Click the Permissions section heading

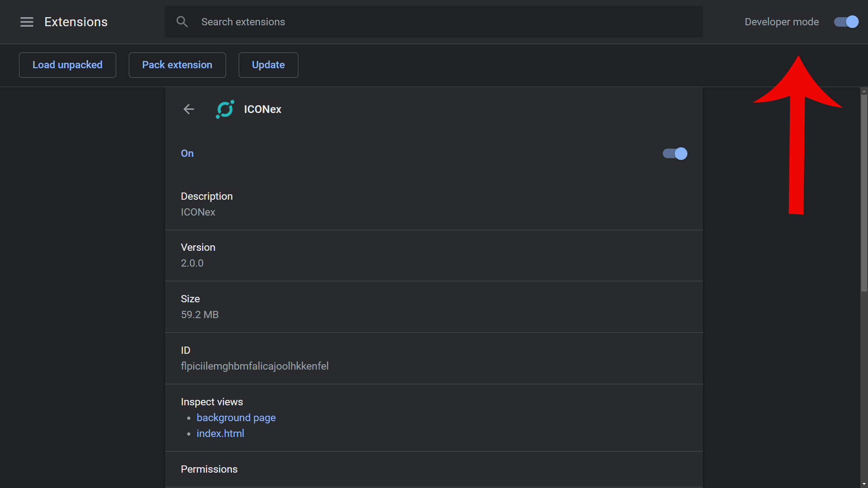coord(209,469)
